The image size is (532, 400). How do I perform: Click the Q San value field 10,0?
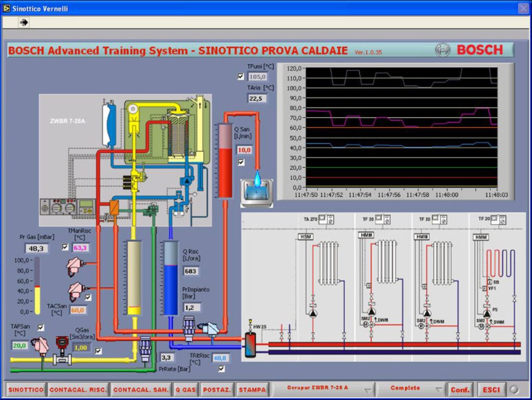pos(244,150)
